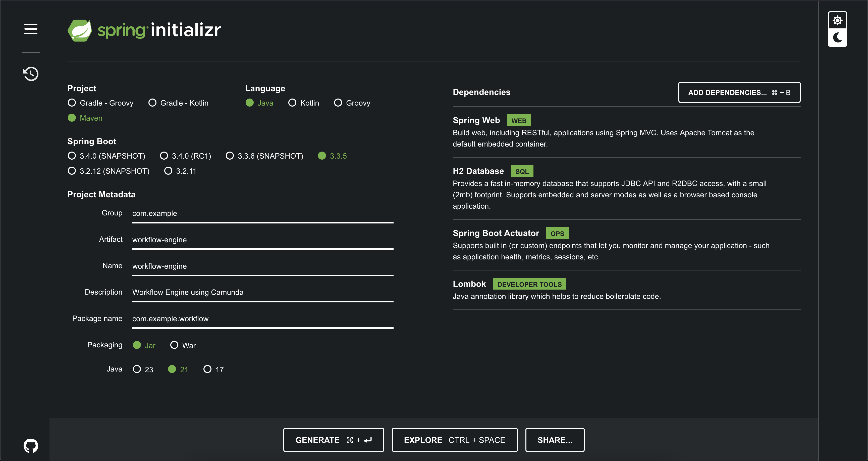Edit the Artifact field
The height and width of the screenshot is (461, 868).
pyautogui.click(x=263, y=240)
